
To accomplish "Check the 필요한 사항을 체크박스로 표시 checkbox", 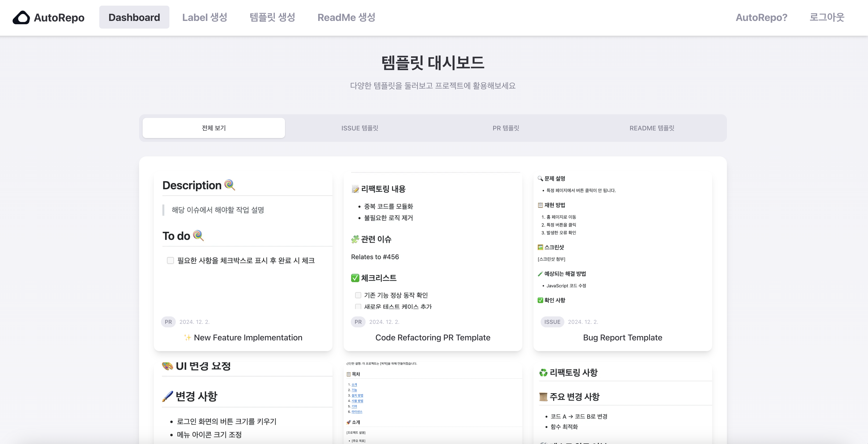I will point(170,261).
